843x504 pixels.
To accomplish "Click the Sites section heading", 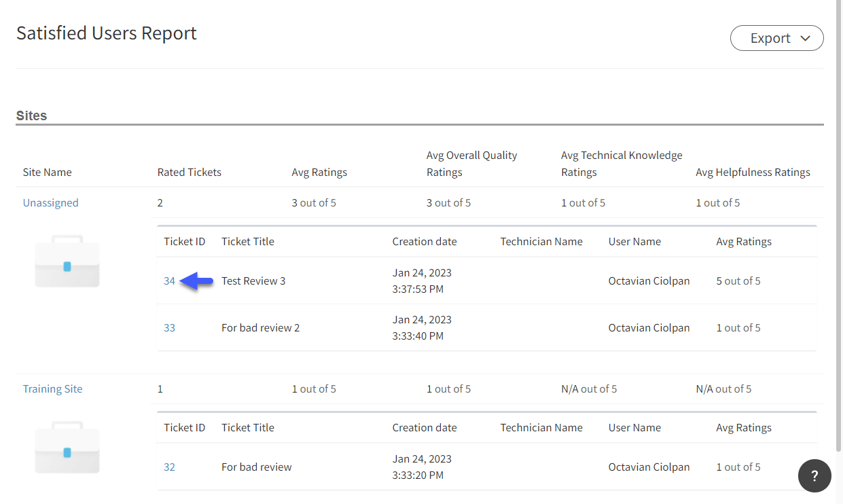I will point(31,115).
